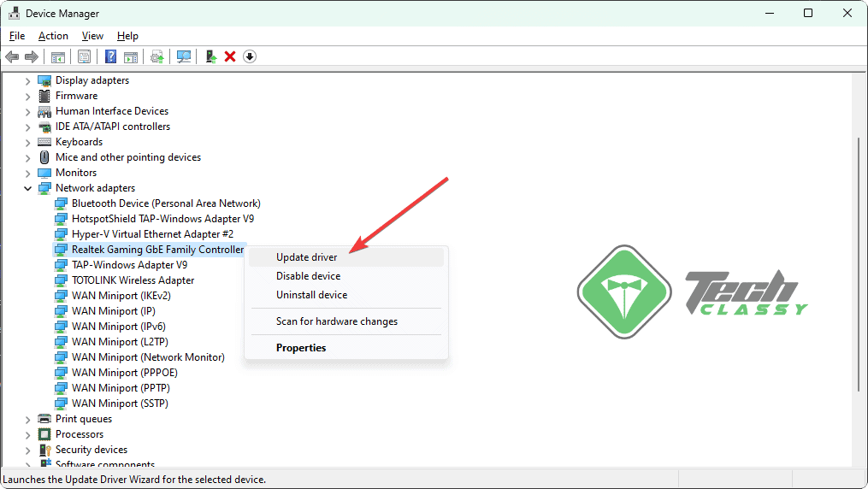This screenshot has height=489, width=868.
Task: Expand the Security devices node
Action: (27, 451)
